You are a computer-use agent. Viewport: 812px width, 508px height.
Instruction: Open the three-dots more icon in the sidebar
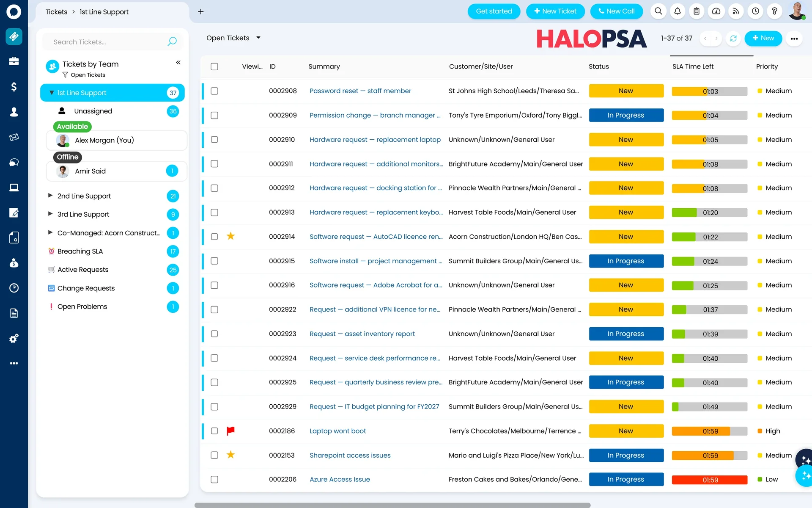(14, 363)
